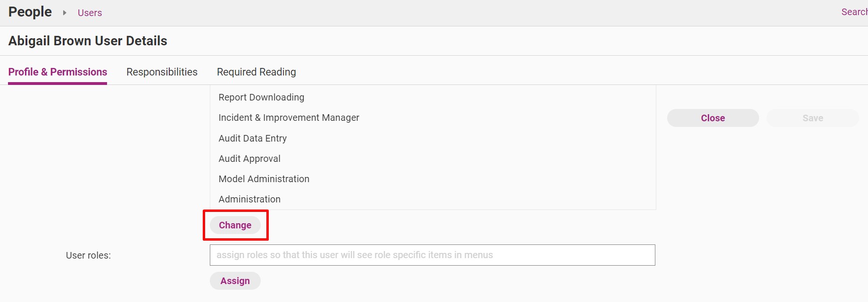868x302 pixels.
Task: Select the Model Administration permission
Action: [264, 179]
